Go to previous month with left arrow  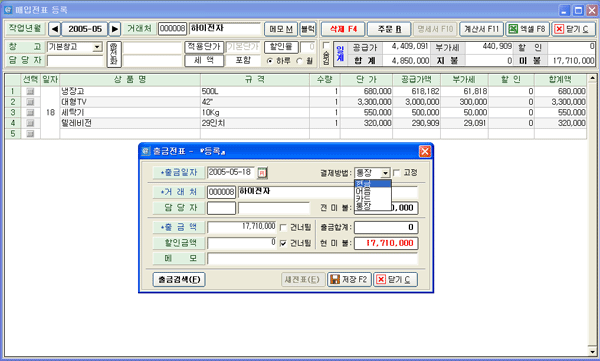[x=55, y=29]
